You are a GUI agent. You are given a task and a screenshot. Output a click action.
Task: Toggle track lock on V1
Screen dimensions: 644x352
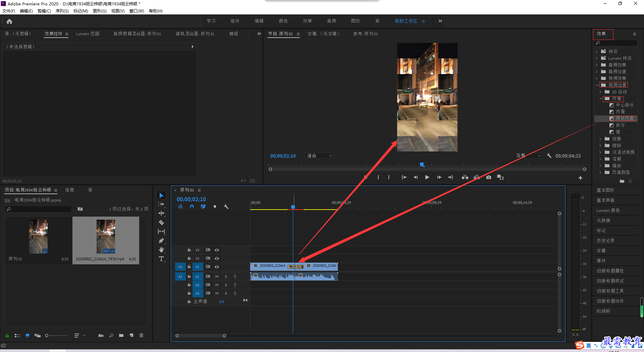pyautogui.click(x=189, y=267)
